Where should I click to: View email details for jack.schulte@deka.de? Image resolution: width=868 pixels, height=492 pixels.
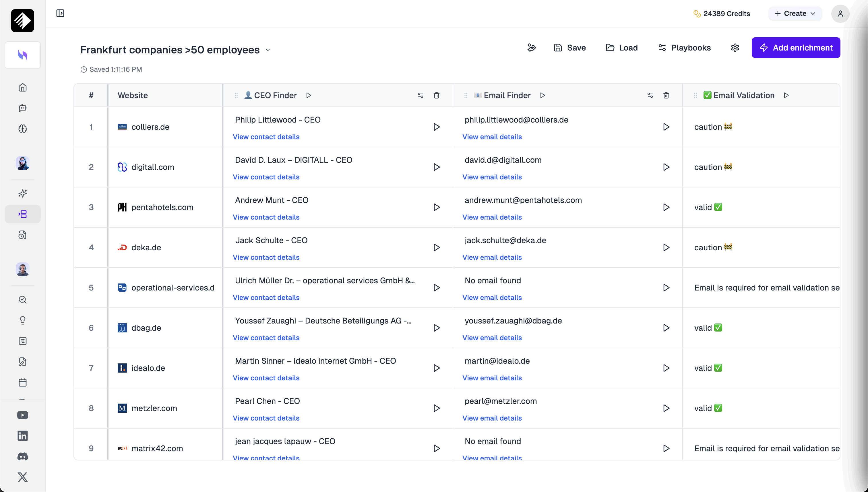pyautogui.click(x=492, y=257)
